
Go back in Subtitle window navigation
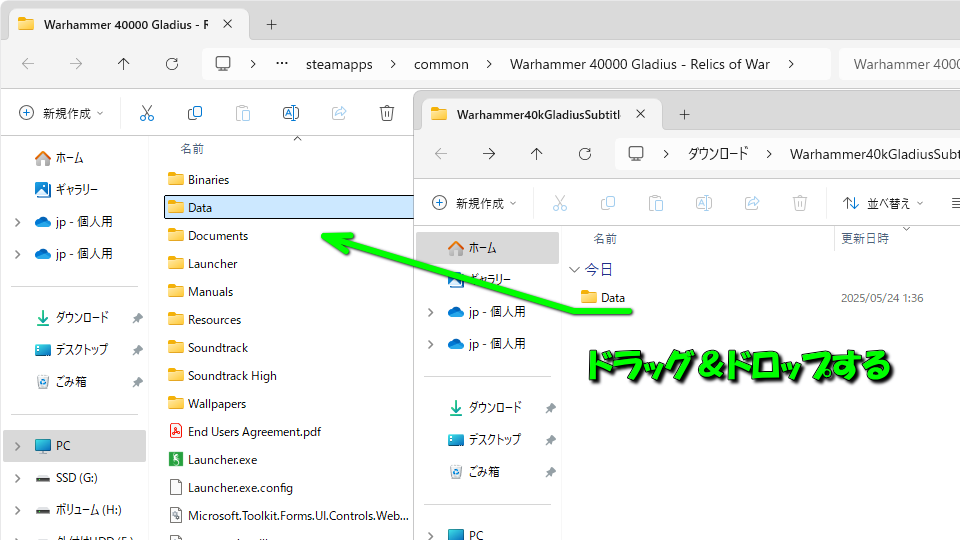click(x=441, y=154)
